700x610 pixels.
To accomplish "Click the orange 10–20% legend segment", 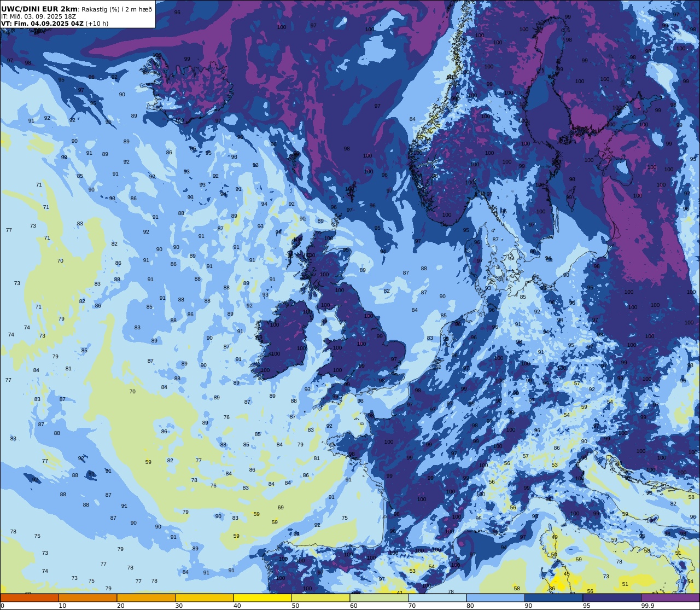I will [87, 597].
